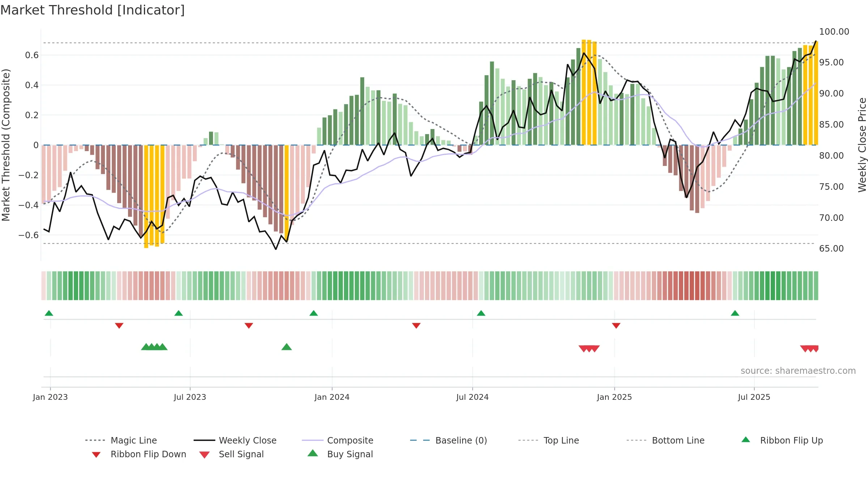Image resolution: width=868 pixels, height=488 pixels.
Task: Click the Jan 2024 x-axis label
Action: point(332,397)
